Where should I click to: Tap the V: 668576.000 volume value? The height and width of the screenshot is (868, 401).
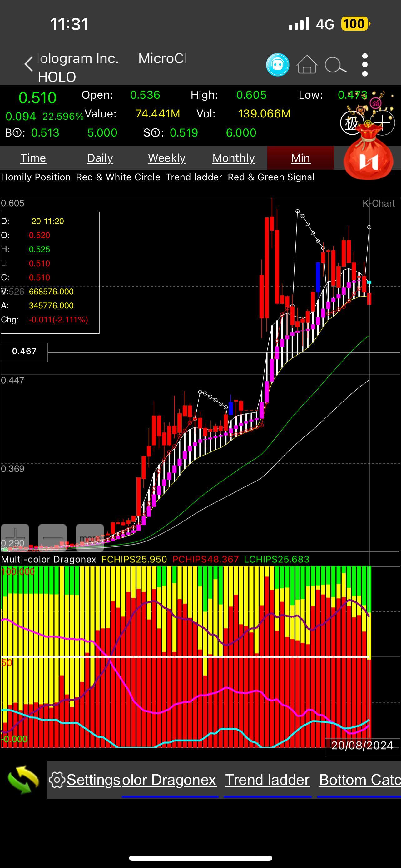[x=51, y=292]
